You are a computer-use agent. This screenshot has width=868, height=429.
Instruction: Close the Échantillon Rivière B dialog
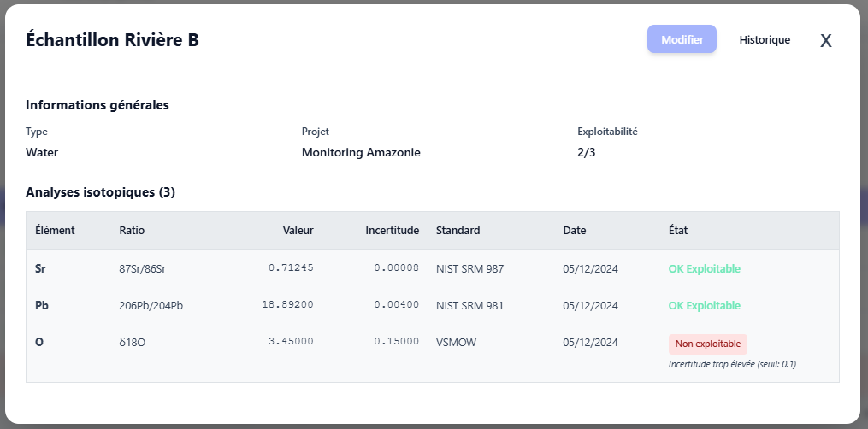pos(825,40)
